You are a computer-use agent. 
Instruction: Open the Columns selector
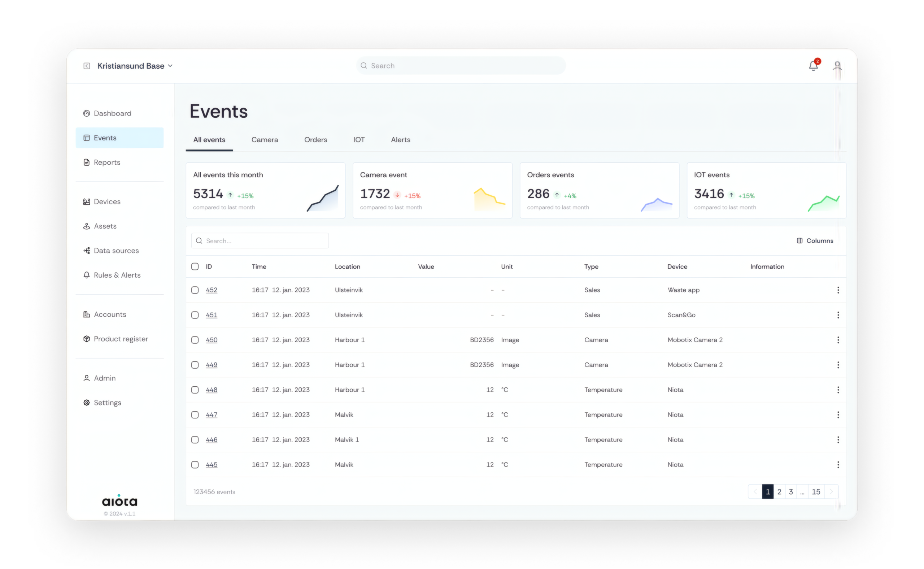pyautogui.click(x=815, y=241)
